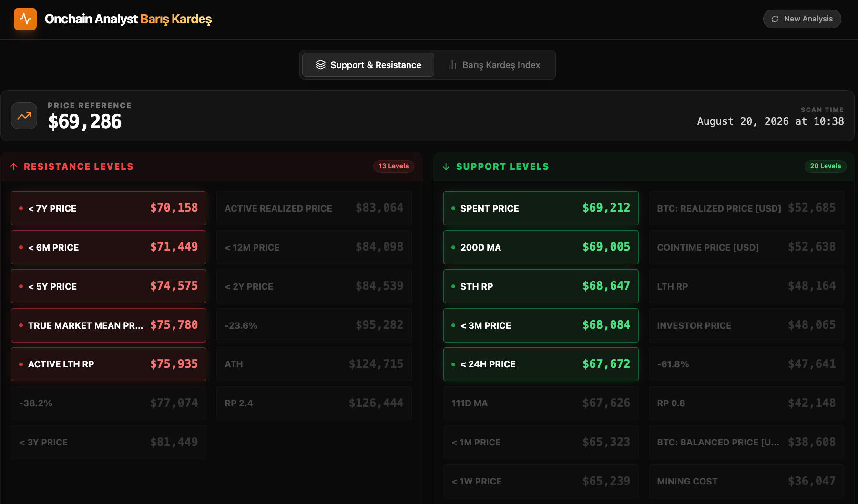Start a New Analysis
The width and height of the screenshot is (858, 504).
[x=802, y=19]
